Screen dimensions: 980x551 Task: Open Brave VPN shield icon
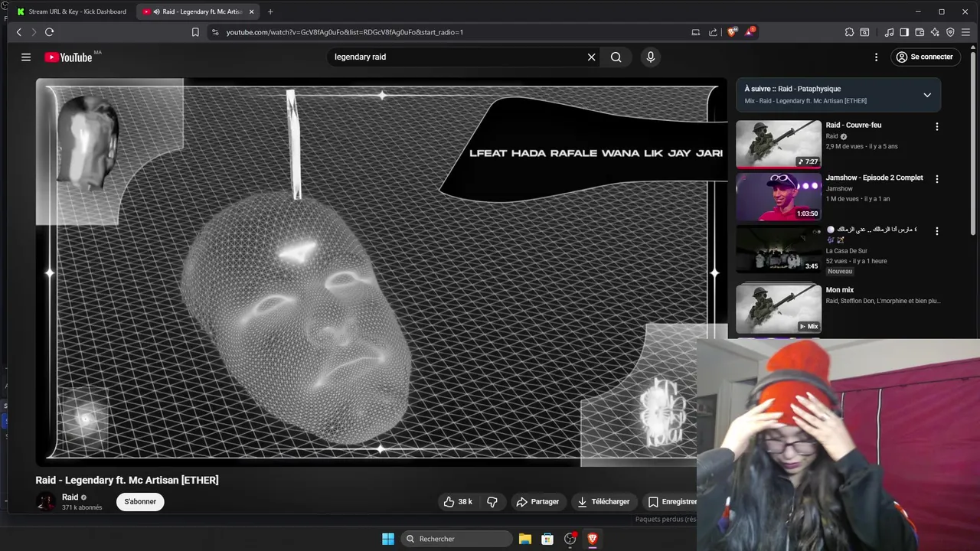tap(950, 32)
